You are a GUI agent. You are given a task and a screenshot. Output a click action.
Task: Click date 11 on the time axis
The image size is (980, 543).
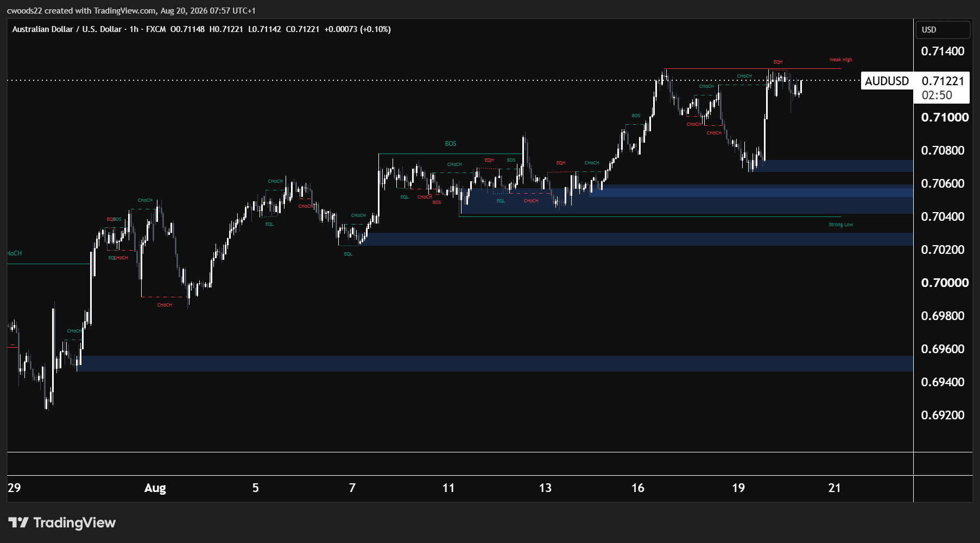coord(448,488)
